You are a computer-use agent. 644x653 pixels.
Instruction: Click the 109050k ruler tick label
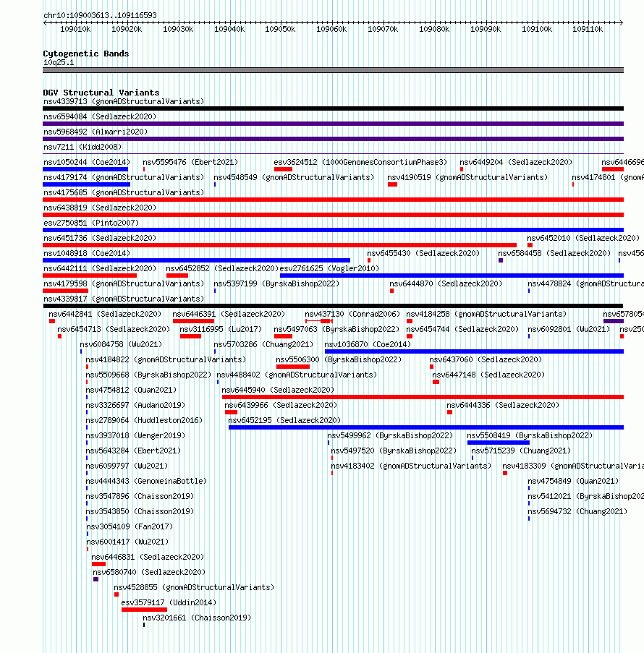[x=280, y=29]
